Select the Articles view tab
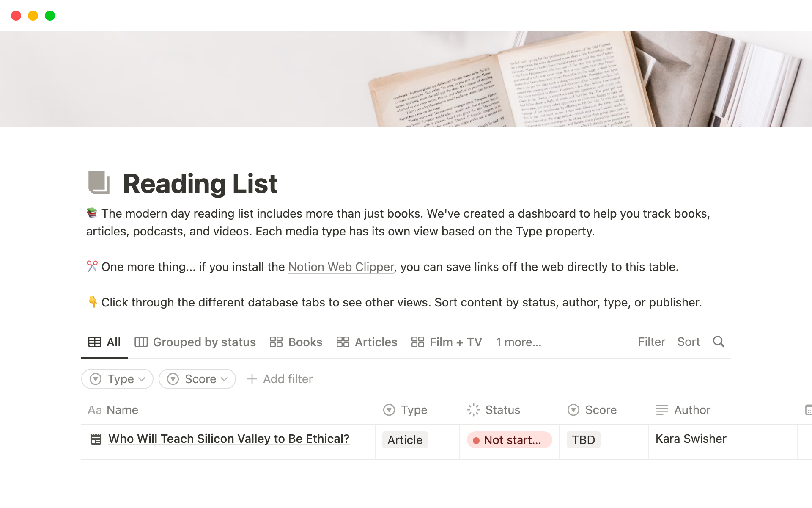812x508 pixels. pyautogui.click(x=367, y=342)
